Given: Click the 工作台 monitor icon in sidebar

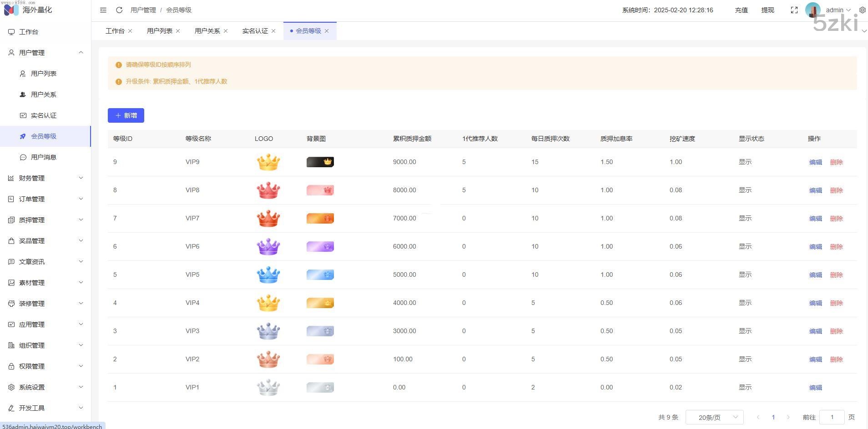Looking at the screenshot, I should pyautogui.click(x=11, y=32).
